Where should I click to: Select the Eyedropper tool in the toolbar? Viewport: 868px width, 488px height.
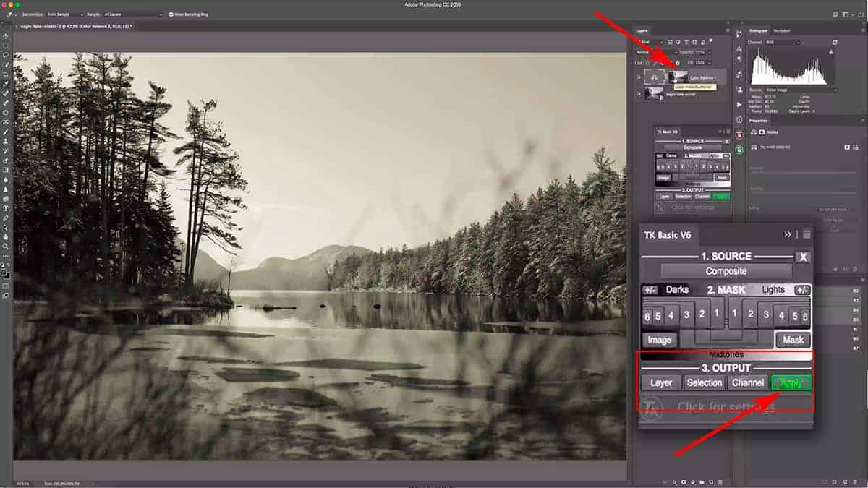7,84
